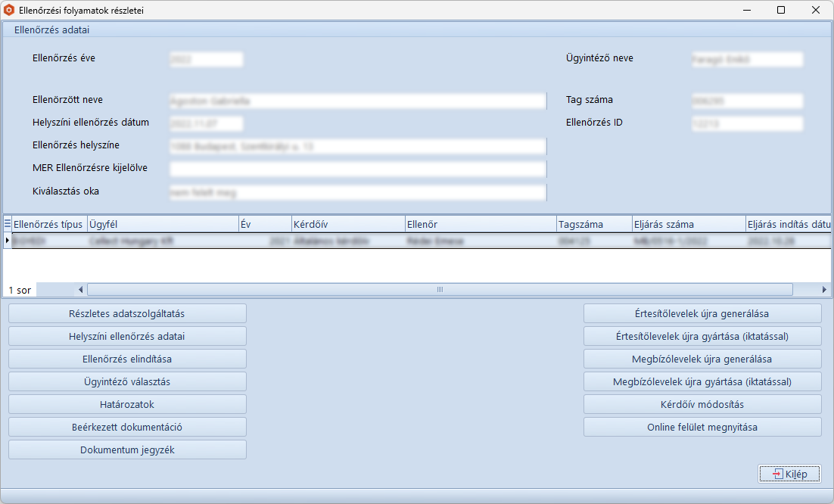Open Határozatok
The height and width of the screenshot is (504, 834).
(127, 404)
